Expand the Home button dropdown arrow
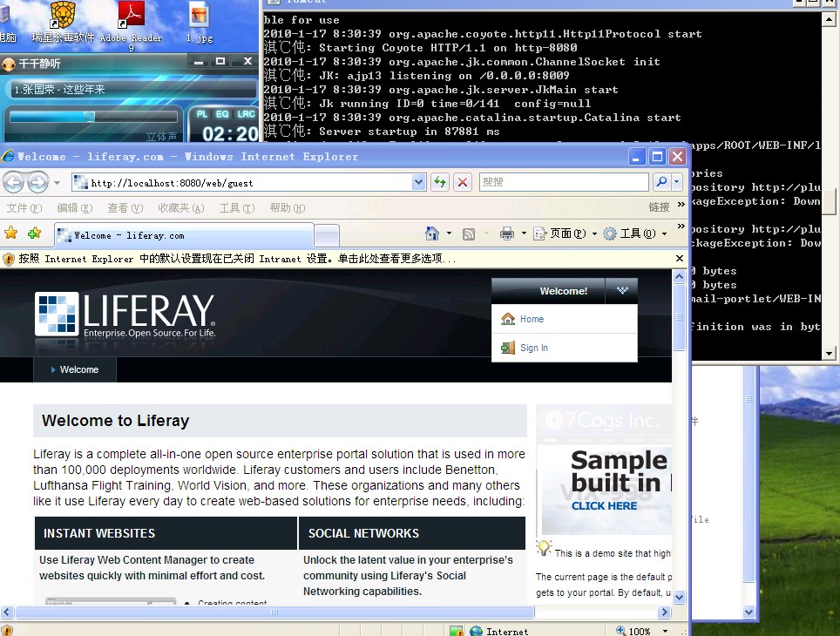 click(449, 233)
